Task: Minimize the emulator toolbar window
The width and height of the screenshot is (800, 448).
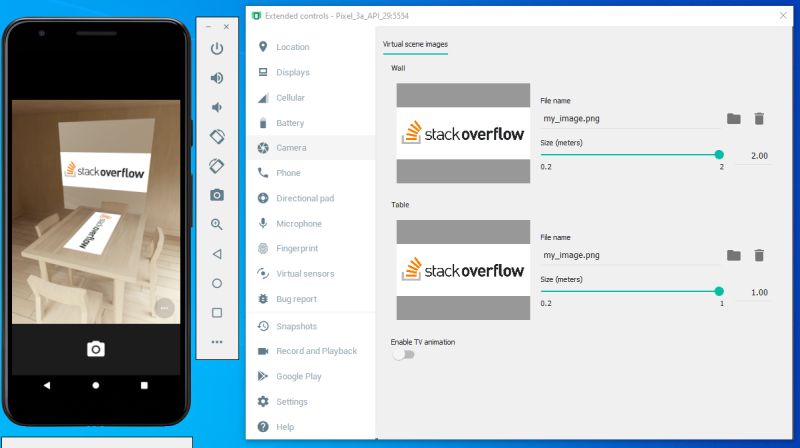Action: (x=209, y=27)
